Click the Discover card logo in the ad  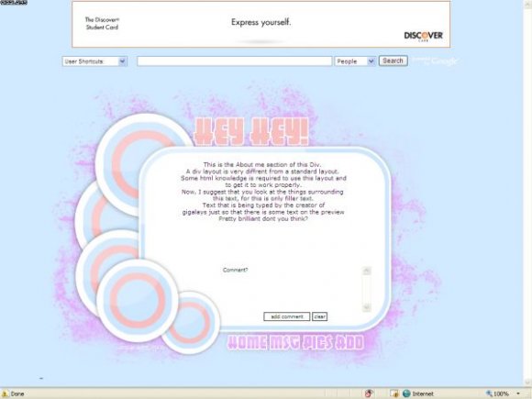coord(423,36)
